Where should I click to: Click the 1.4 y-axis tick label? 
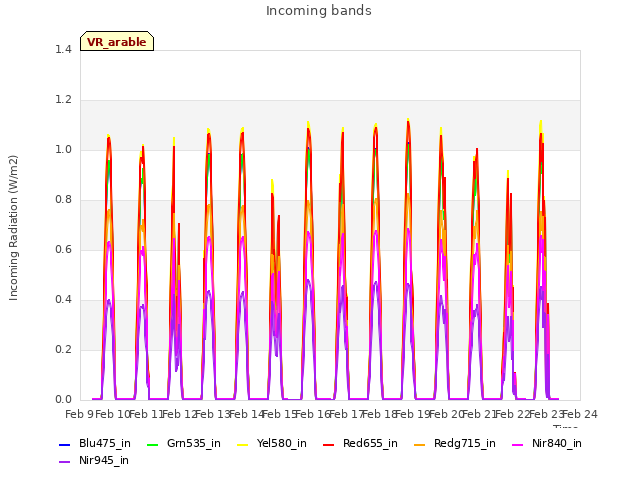click(63, 49)
